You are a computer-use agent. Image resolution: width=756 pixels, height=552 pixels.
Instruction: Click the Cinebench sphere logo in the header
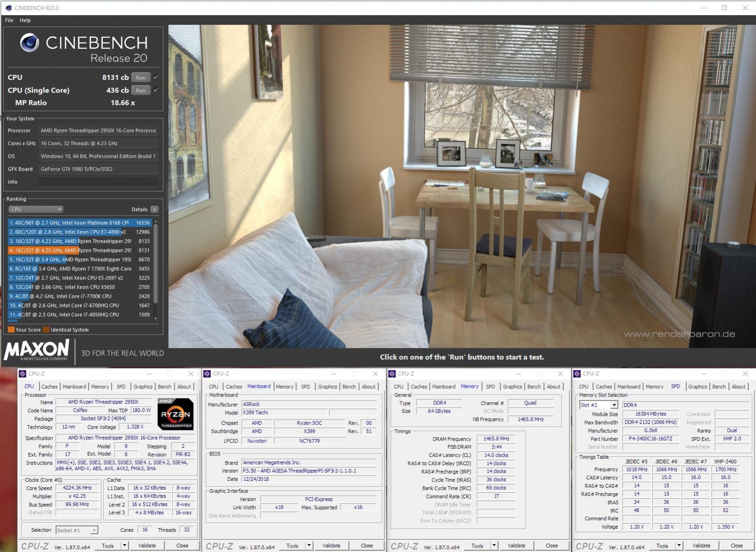[x=29, y=43]
